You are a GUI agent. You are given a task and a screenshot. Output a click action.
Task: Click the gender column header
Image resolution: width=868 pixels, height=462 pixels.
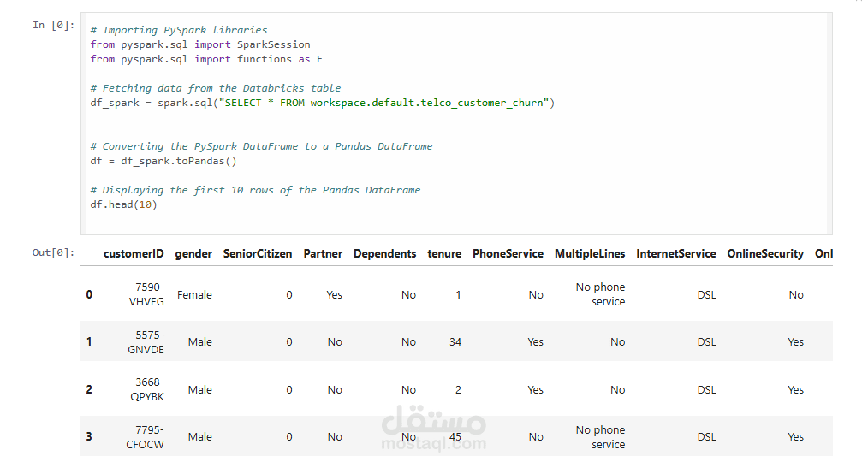[193, 253]
